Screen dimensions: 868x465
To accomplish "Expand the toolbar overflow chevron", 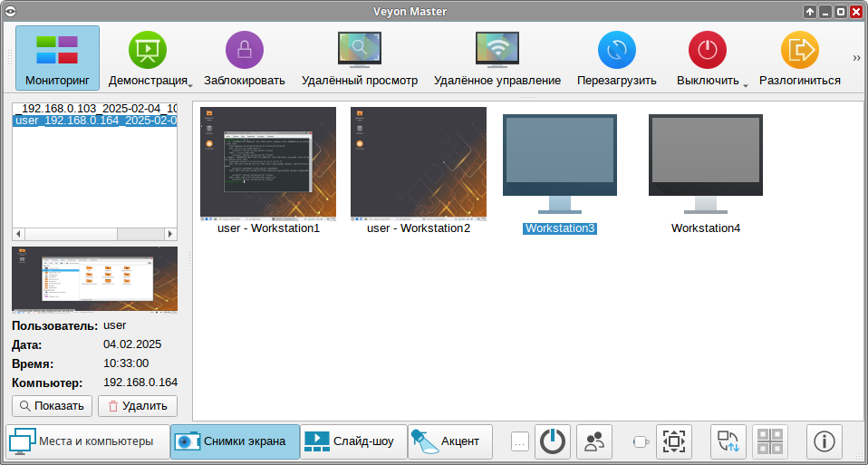I will [x=856, y=58].
